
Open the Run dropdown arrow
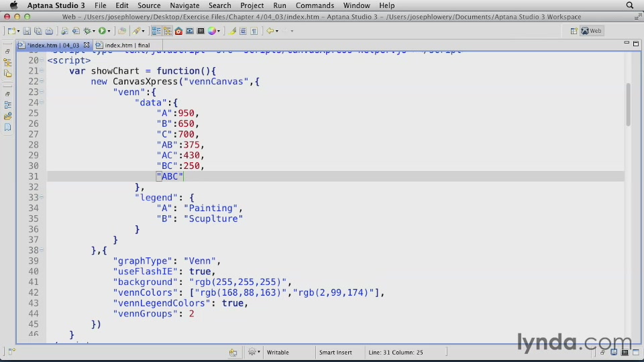click(109, 32)
